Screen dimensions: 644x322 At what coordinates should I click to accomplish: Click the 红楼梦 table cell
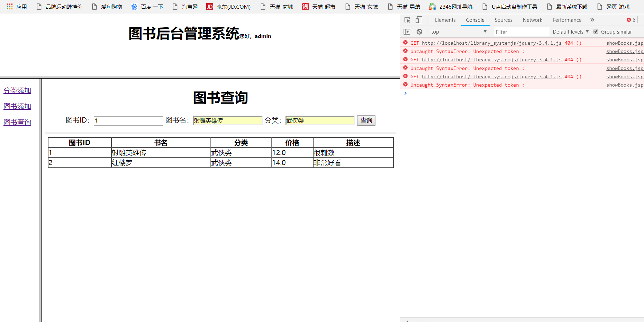161,163
